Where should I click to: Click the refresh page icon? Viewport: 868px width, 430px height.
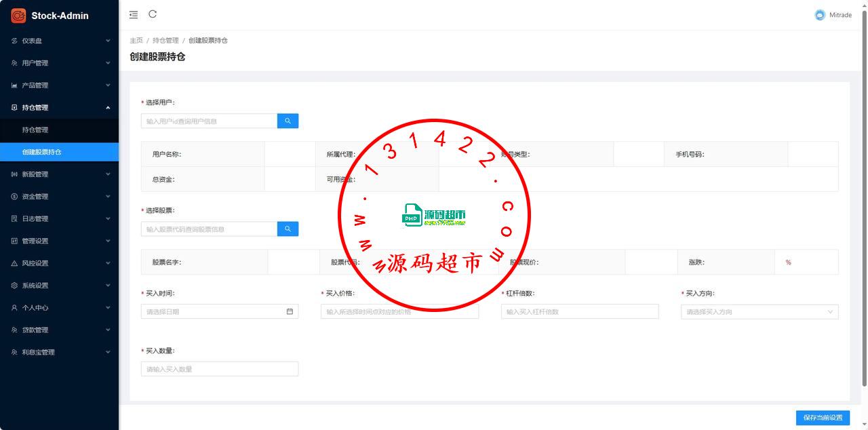pos(153,14)
